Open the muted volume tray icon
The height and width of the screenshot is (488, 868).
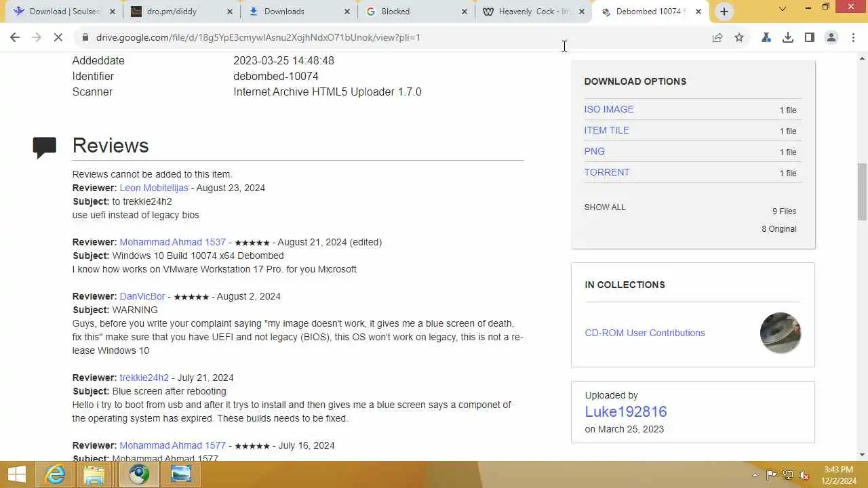click(x=804, y=475)
